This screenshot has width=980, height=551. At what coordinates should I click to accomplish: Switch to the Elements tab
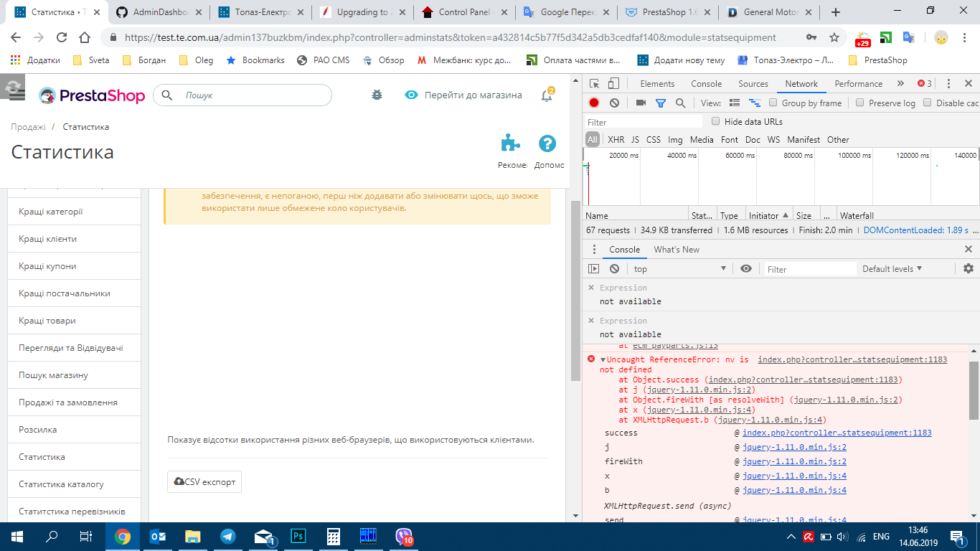pyautogui.click(x=657, y=84)
